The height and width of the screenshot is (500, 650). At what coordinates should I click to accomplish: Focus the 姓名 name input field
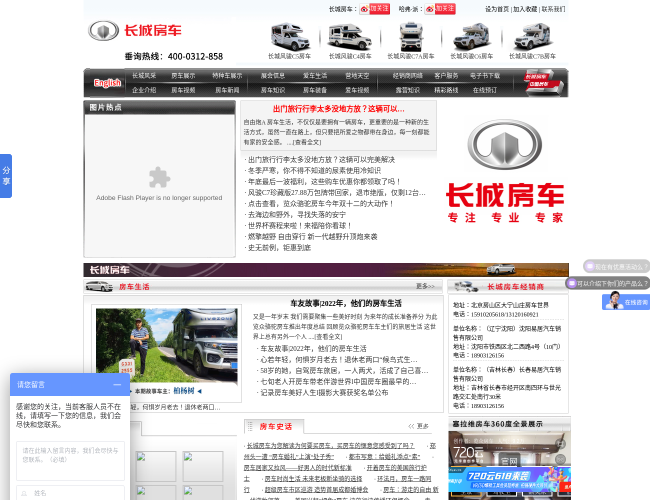(x=70, y=493)
